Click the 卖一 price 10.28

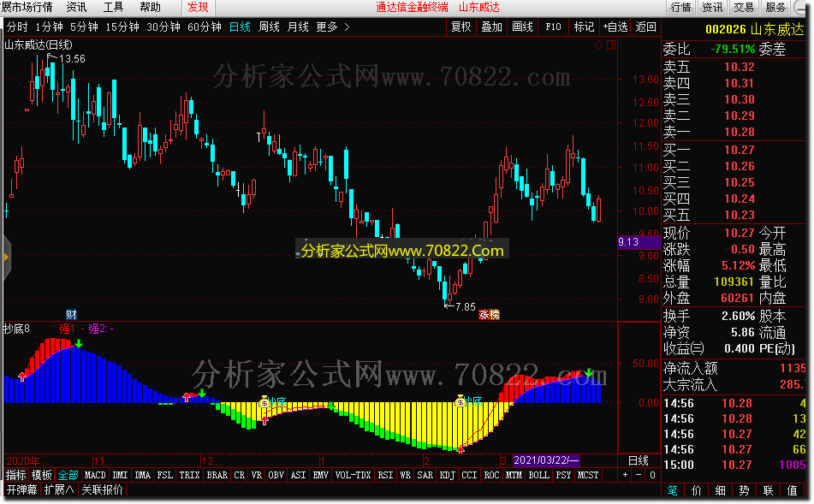(x=740, y=132)
